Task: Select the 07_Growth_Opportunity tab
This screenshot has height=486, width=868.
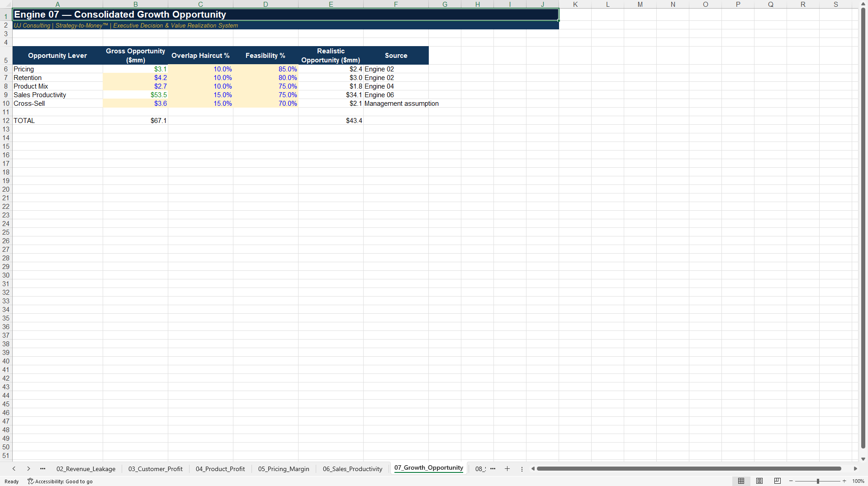Action: pyautogui.click(x=429, y=468)
